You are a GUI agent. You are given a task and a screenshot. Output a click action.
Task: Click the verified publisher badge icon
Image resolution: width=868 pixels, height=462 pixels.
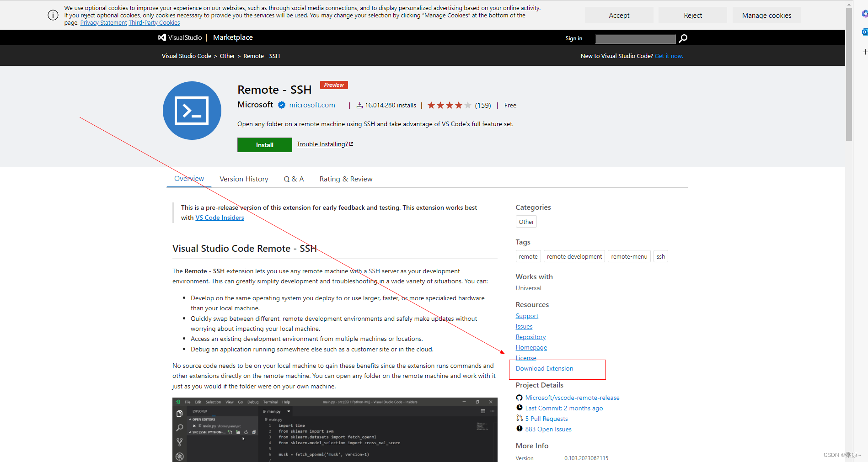tap(282, 105)
